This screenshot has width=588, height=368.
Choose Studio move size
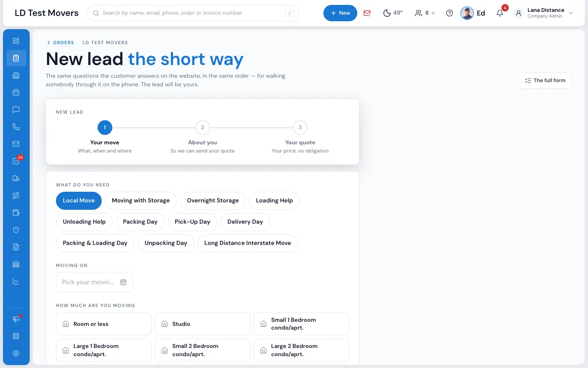pos(203,324)
